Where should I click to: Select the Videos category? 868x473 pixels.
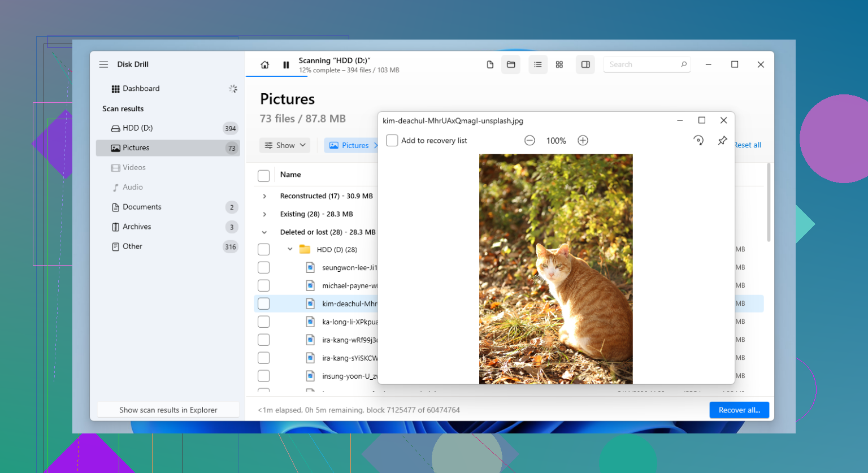pos(168,168)
